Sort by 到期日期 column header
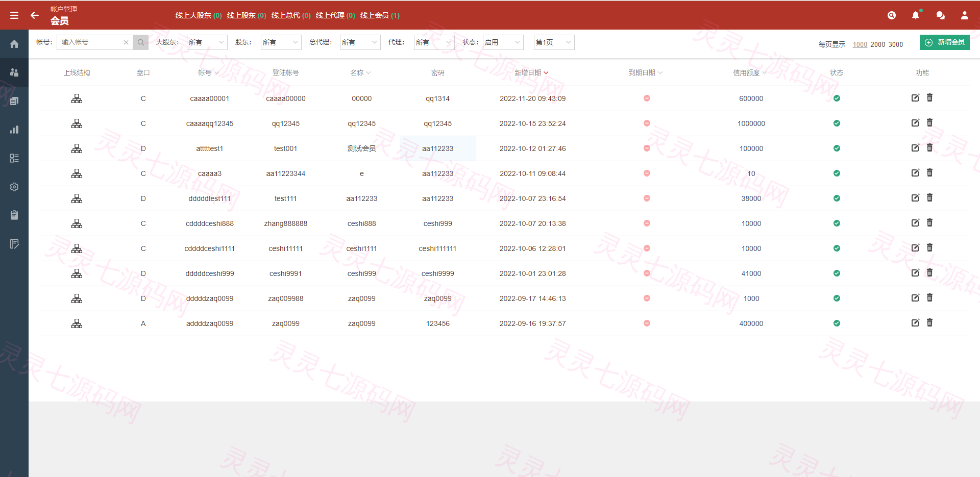 coord(646,73)
